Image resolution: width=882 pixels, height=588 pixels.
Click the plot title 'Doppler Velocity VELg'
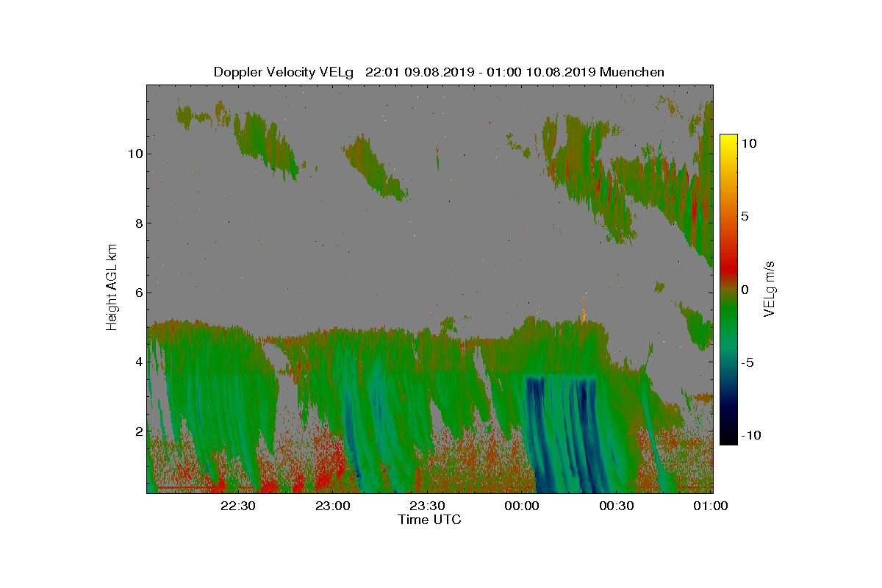coord(284,72)
